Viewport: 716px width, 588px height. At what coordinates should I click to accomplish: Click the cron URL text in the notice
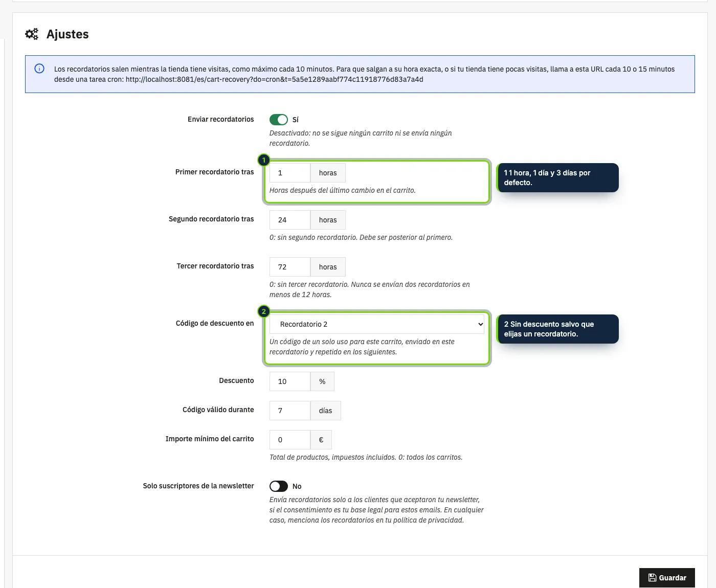(x=275, y=79)
